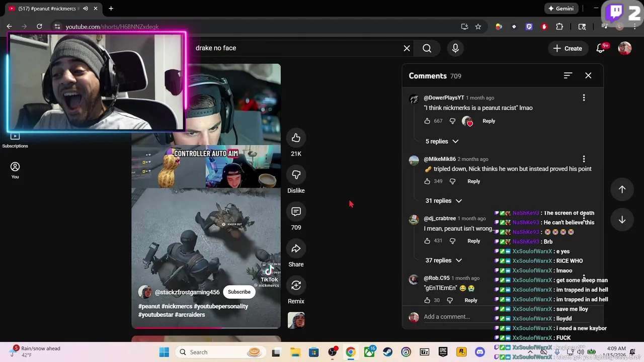Reply to Rob.C95's comment
This screenshot has height=362, width=644.
click(x=470, y=300)
